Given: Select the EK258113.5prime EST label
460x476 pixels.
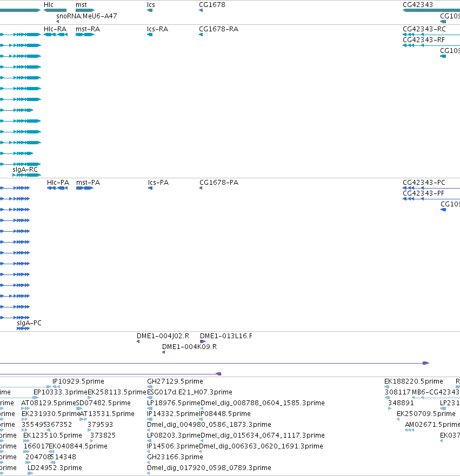Looking at the screenshot, I should pos(117,392).
